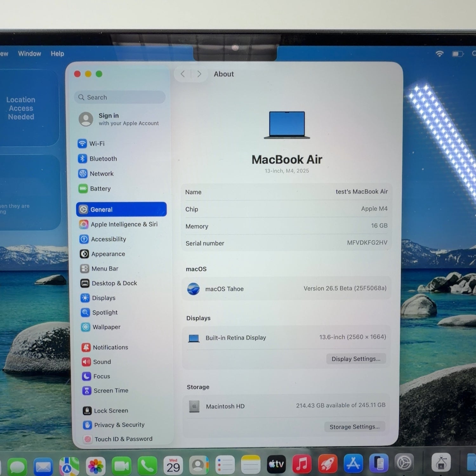Open the red rocket app in Dock

pos(328,464)
